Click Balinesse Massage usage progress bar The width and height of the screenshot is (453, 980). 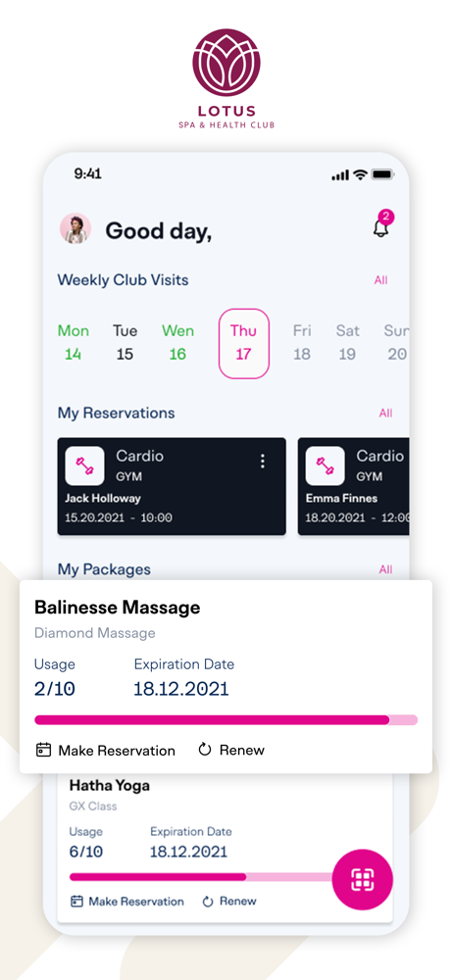pos(226,720)
